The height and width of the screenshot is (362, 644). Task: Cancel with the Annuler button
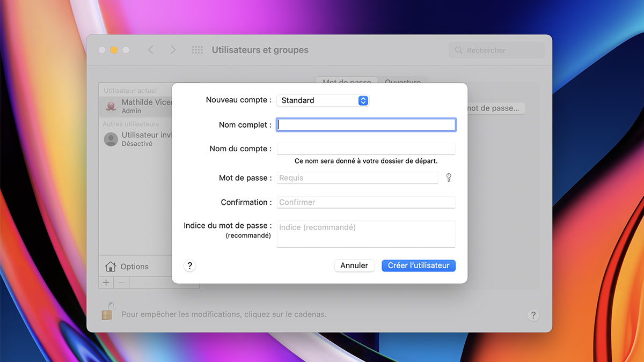click(354, 265)
